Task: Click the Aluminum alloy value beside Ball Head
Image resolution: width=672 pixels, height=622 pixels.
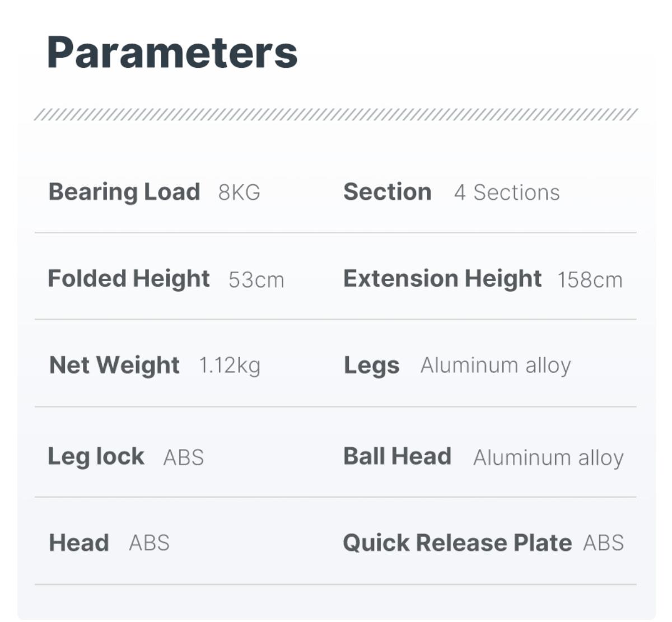Action: coord(548,458)
